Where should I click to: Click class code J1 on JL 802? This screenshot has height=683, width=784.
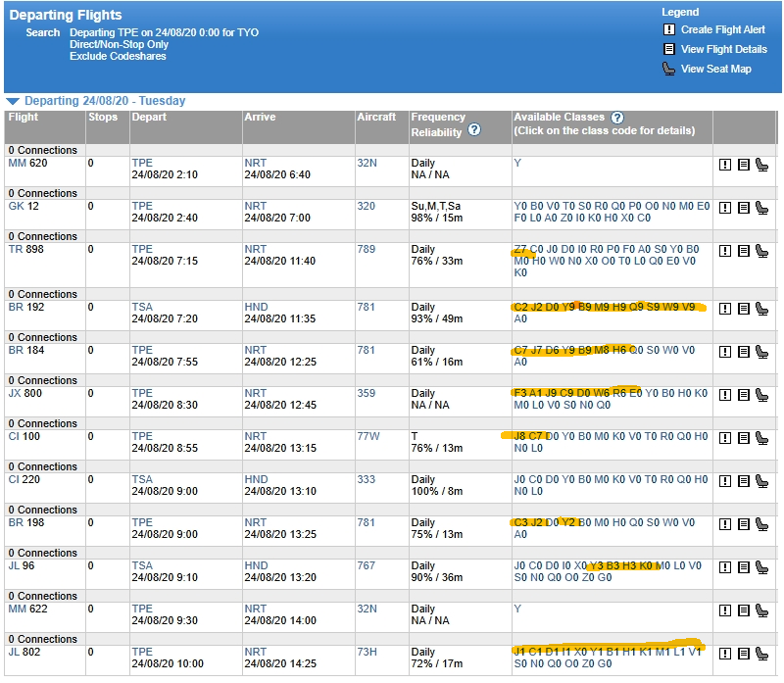[519, 652]
